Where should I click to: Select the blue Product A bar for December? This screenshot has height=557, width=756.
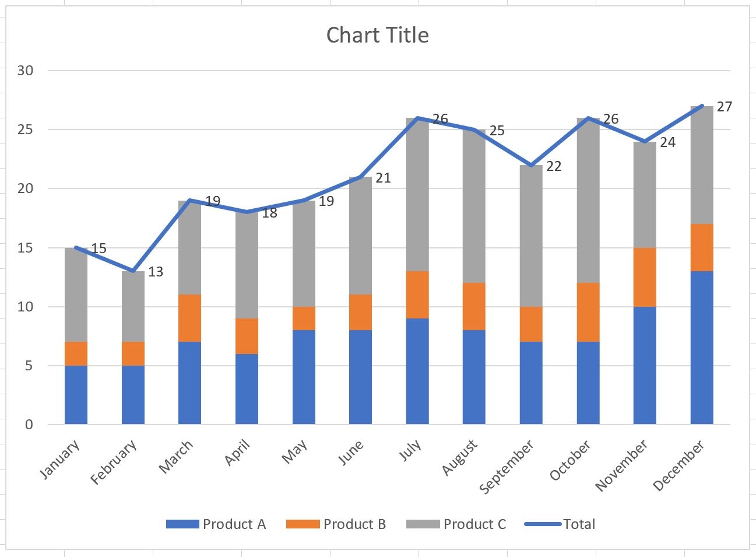click(x=701, y=348)
